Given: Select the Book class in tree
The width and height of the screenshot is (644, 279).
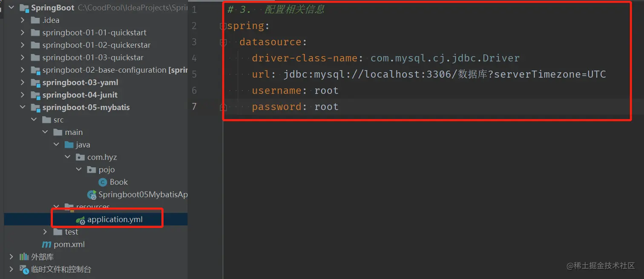Looking at the screenshot, I should [119, 182].
